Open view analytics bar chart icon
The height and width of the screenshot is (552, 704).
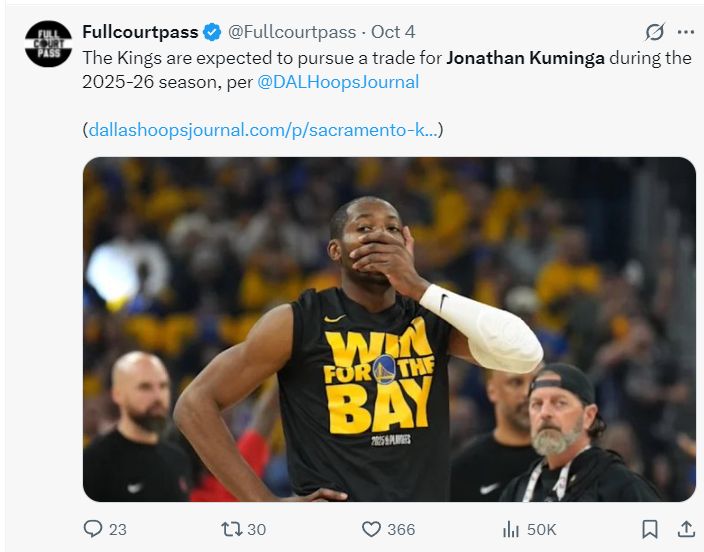[510, 528]
